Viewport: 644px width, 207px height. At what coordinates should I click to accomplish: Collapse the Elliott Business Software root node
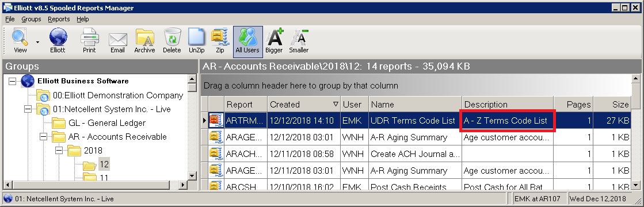[x=12, y=81]
